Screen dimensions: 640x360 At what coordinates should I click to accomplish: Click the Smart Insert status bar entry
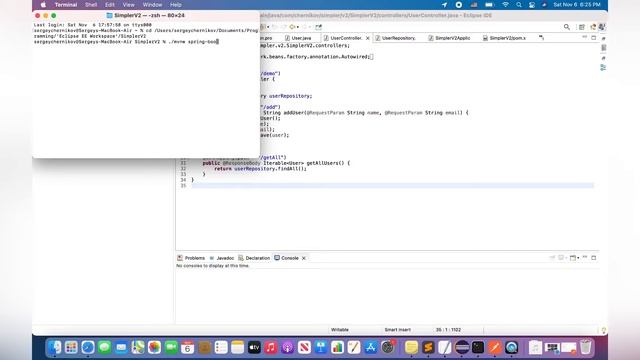point(398,330)
